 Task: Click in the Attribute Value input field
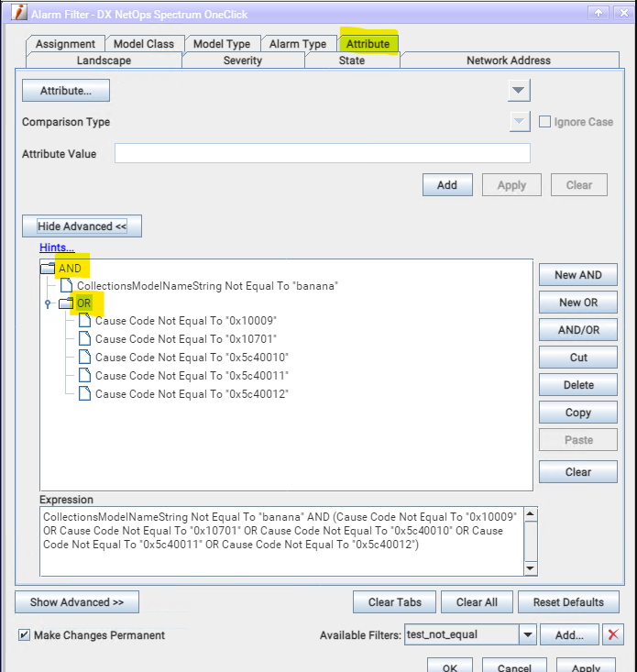(x=322, y=153)
